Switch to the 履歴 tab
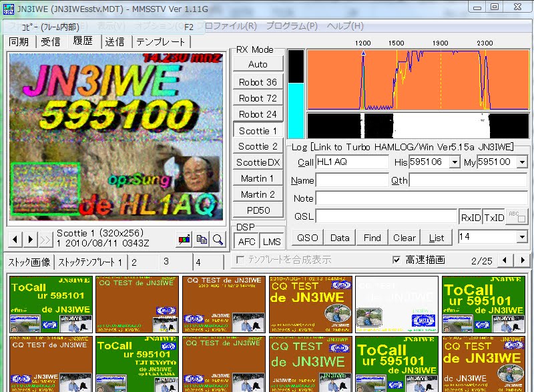Image resolution: width=534 pixels, height=392 pixels. pyautogui.click(x=83, y=41)
